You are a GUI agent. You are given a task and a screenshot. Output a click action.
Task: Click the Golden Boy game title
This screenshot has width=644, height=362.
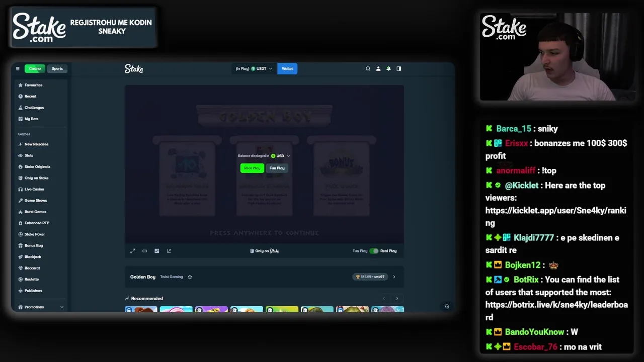tap(143, 277)
